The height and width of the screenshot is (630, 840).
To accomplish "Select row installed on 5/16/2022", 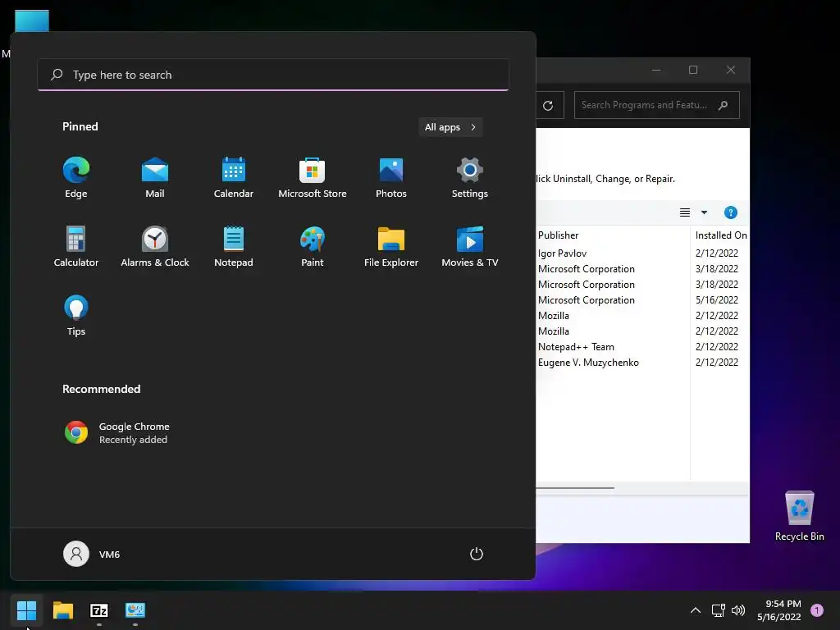I will pos(643,300).
